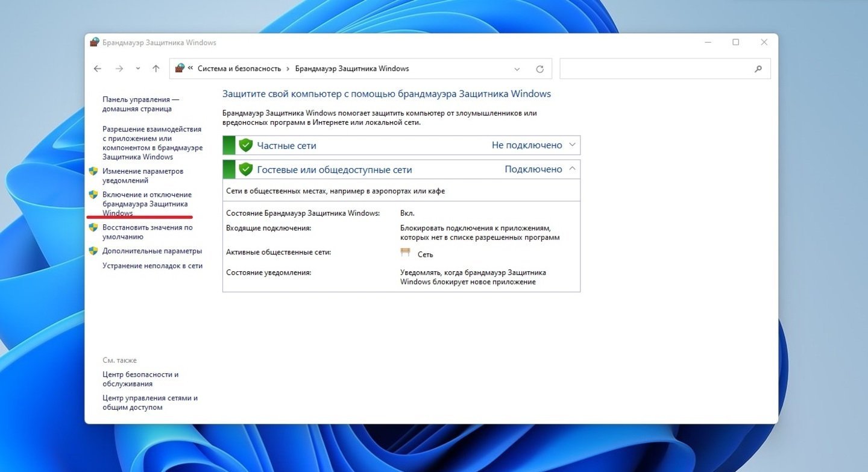Click the firewall icon in address bar
Viewport: 868px width, 472px height.
click(x=180, y=68)
